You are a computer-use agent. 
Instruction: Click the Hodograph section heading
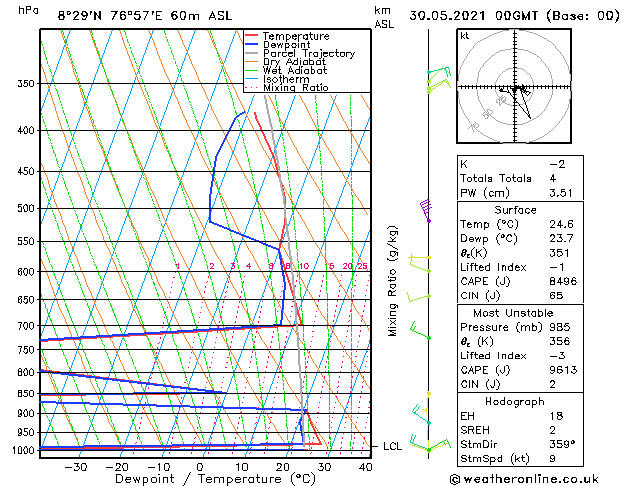pos(515,401)
